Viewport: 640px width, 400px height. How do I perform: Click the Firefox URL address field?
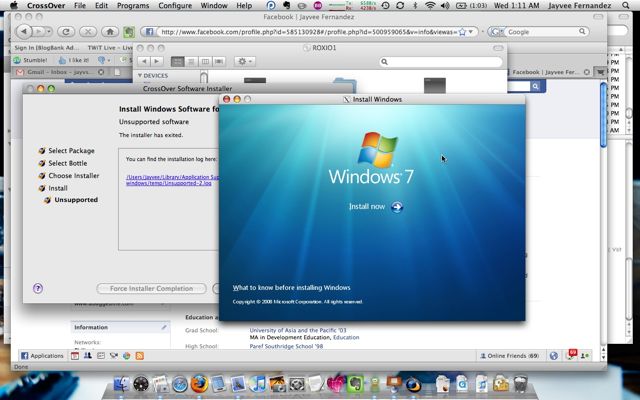point(300,32)
